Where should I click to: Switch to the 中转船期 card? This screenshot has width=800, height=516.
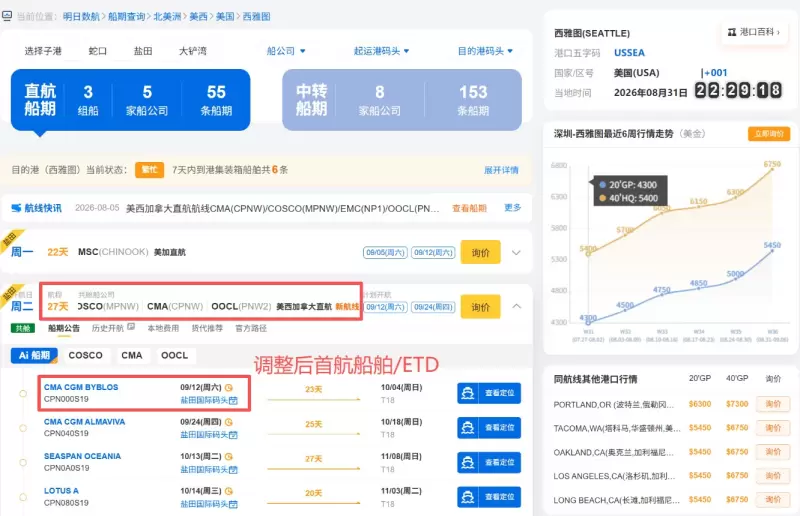402,100
